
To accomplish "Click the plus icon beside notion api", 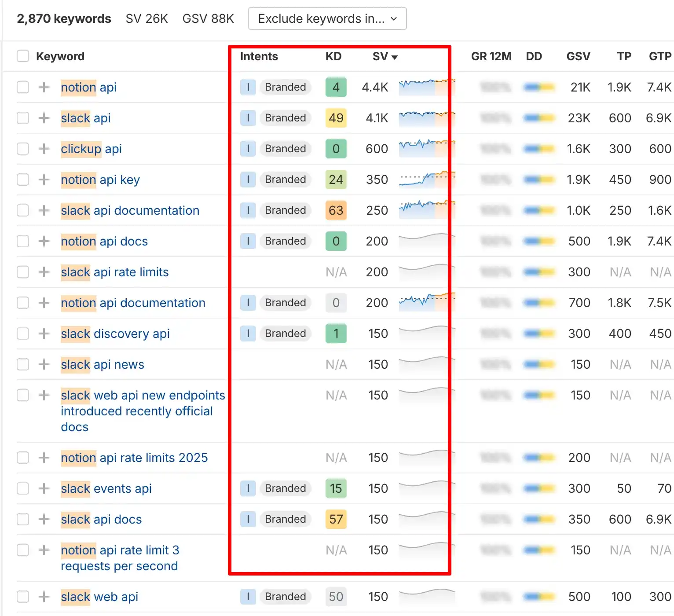I will coord(44,87).
